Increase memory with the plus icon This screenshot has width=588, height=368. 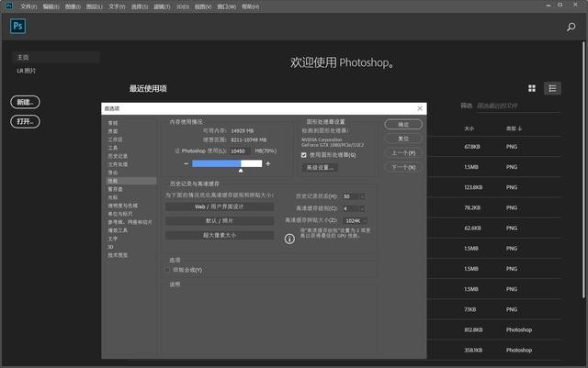point(267,163)
